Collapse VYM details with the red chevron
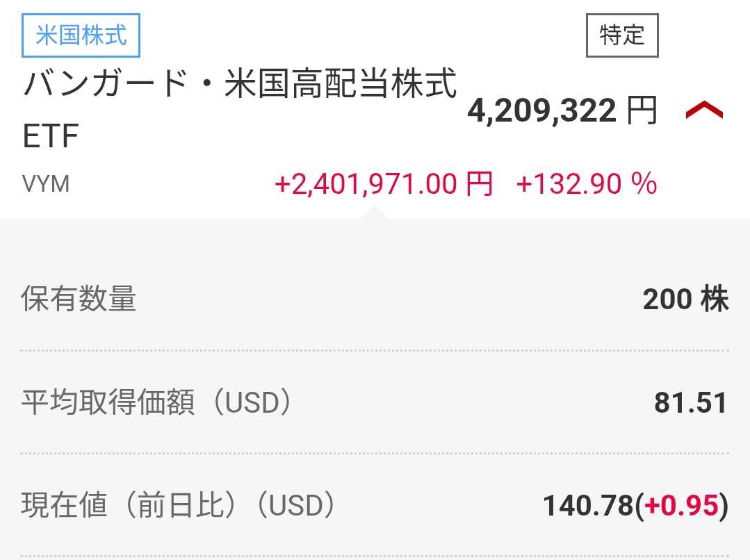Screen dimensions: 750x560 704,111
